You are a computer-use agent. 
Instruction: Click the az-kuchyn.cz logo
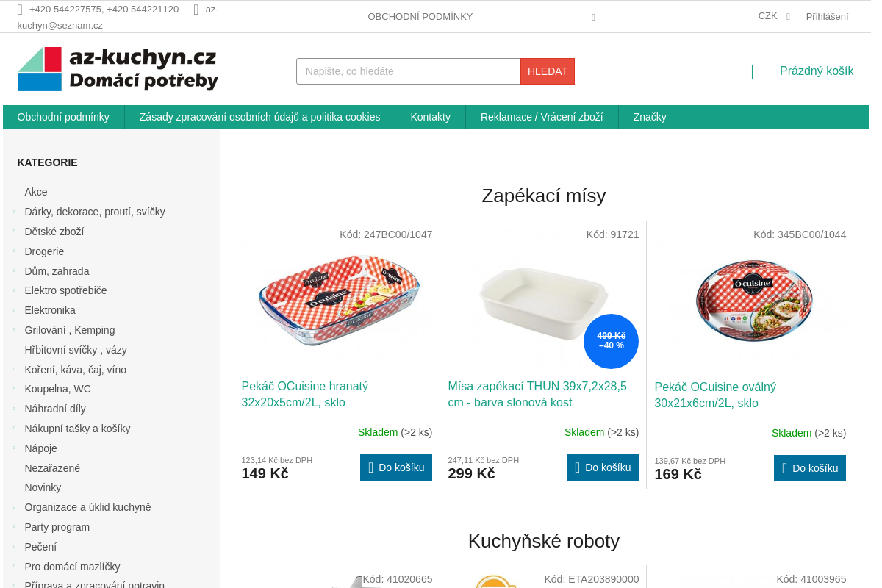(x=118, y=68)
